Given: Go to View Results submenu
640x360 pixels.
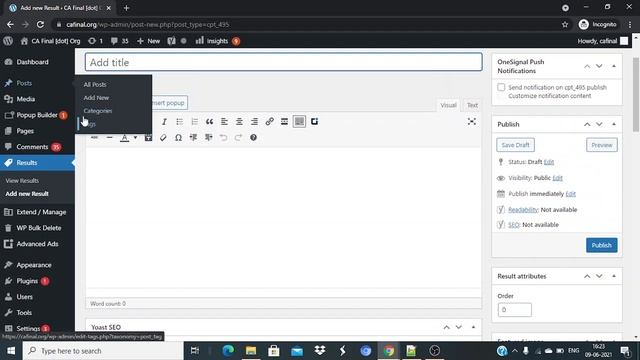Looking at the screenshot, I should [x=22, y=180].
